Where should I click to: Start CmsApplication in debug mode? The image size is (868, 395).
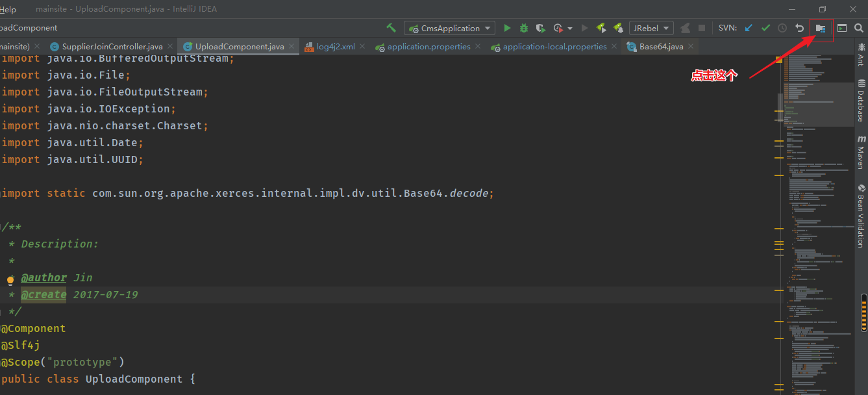click(523, 28)
